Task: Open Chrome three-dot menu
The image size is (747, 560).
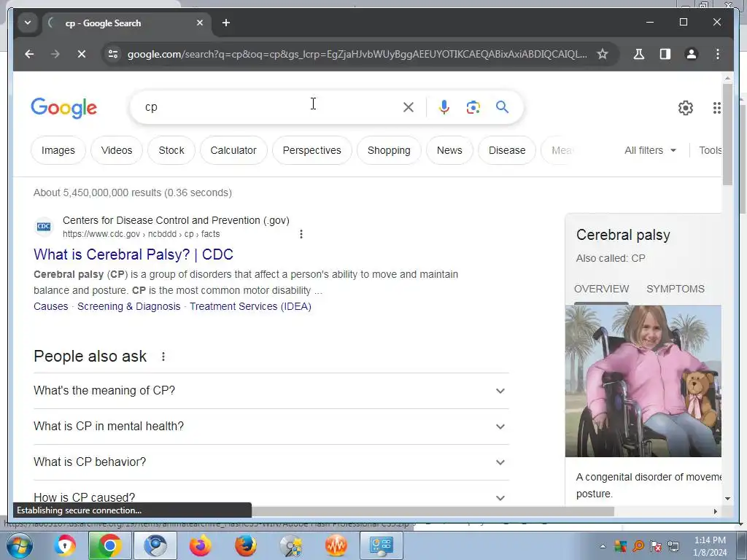Action: coord(718,54)
